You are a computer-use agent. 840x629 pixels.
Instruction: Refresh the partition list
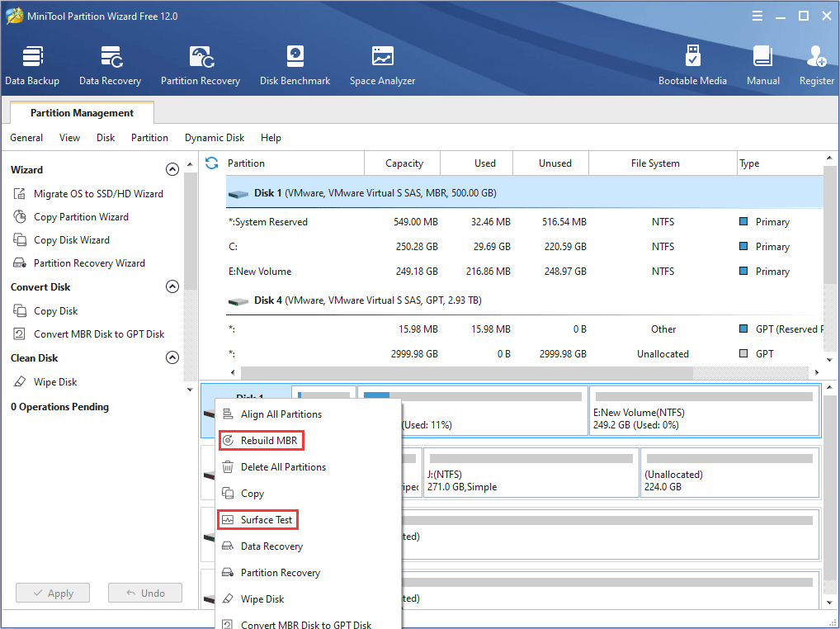pyautogui.click(x=211, y=163)
